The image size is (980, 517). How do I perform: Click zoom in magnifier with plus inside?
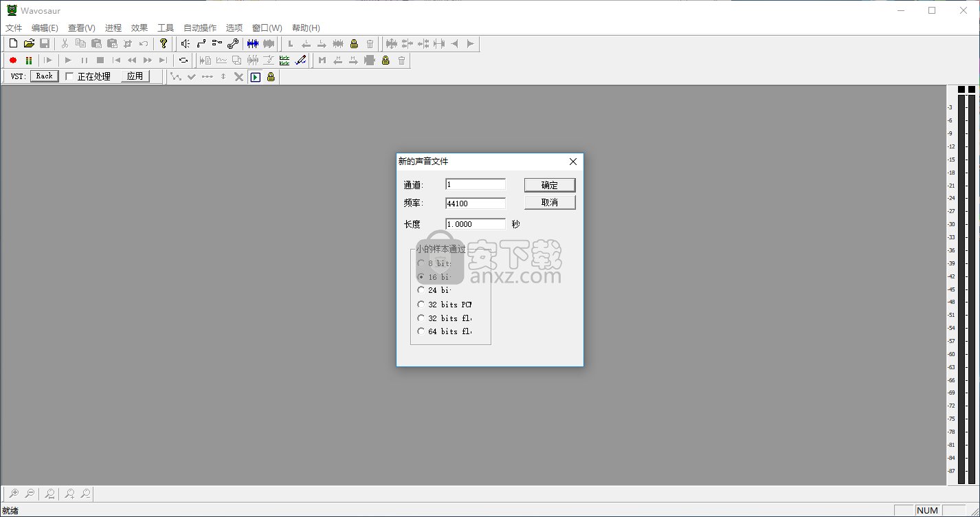tap(13, 494)
